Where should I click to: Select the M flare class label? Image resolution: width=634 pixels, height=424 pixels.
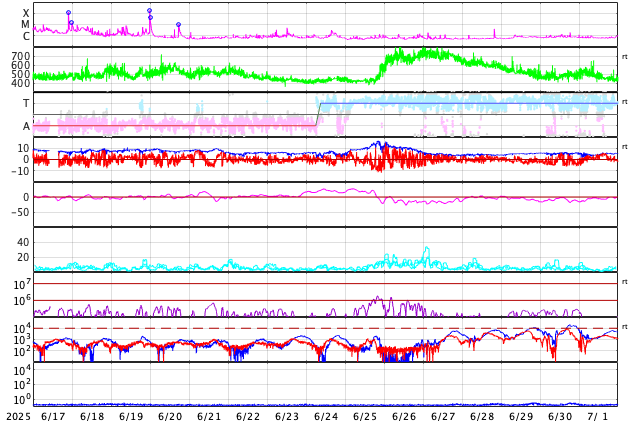coord(26,25)
